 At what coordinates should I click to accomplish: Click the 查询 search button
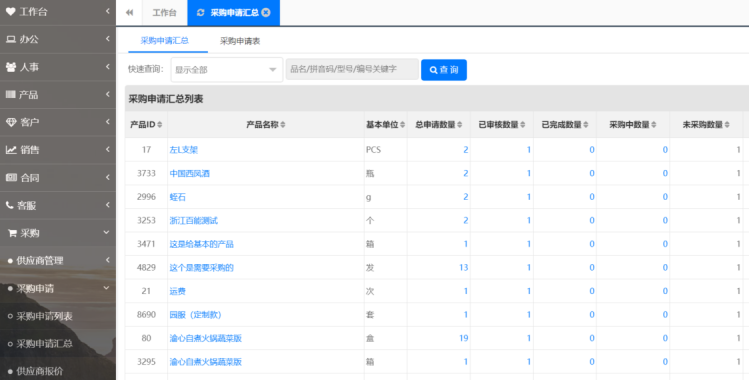tap(444, 70)
